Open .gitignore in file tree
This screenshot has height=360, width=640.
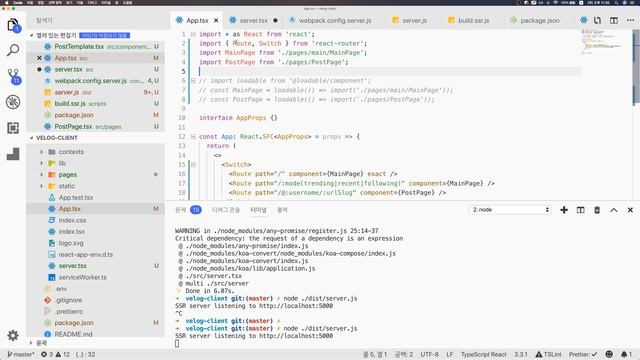tap(96, 300)
